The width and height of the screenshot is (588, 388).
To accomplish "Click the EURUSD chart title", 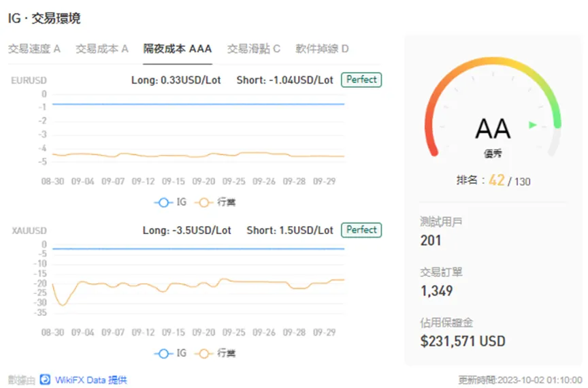I will [29, 81].
